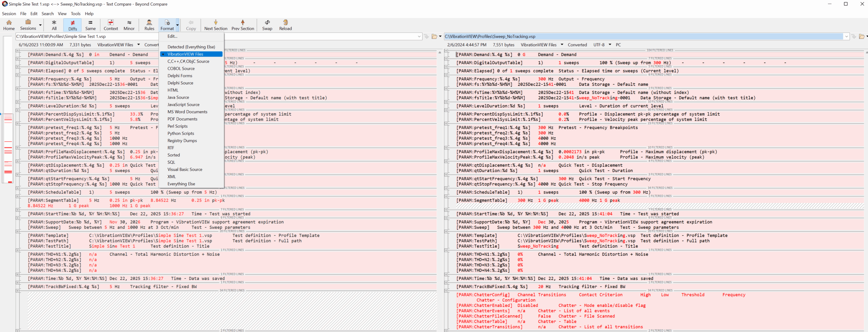Reload the compared files
868x332 pixels.
click(x=285, y=25)
